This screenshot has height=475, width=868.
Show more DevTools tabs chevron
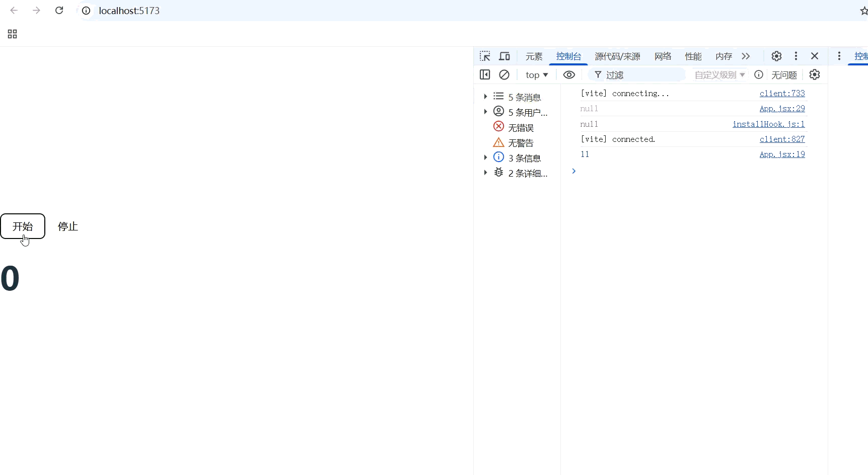coord(746,56)
